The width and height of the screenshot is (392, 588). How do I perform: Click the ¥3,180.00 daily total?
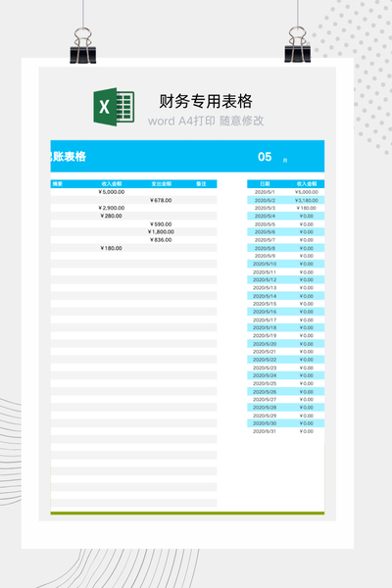(x=307, y=200)
